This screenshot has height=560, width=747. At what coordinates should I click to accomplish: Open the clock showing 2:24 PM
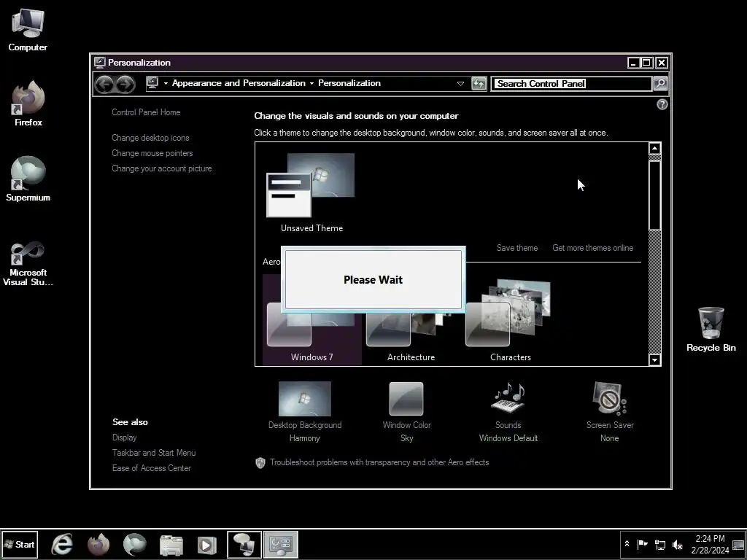(710, 544)
